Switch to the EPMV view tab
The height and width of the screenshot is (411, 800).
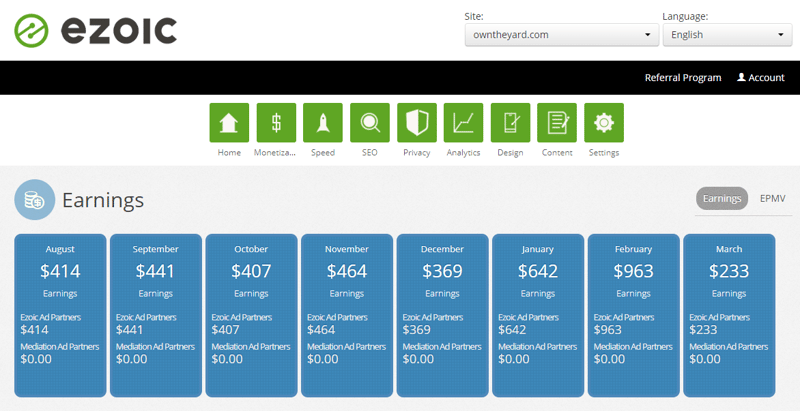pyautogui.click(x=772, y=198)
